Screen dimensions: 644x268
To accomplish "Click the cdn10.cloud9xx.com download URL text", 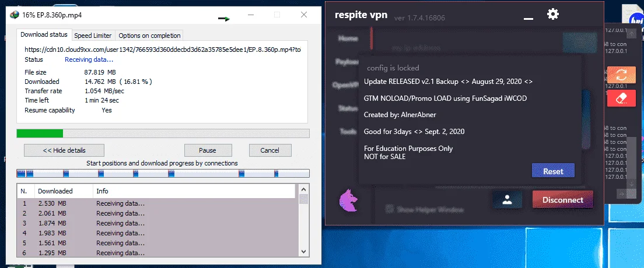I will pyautogui.click(x=163, y=50).
